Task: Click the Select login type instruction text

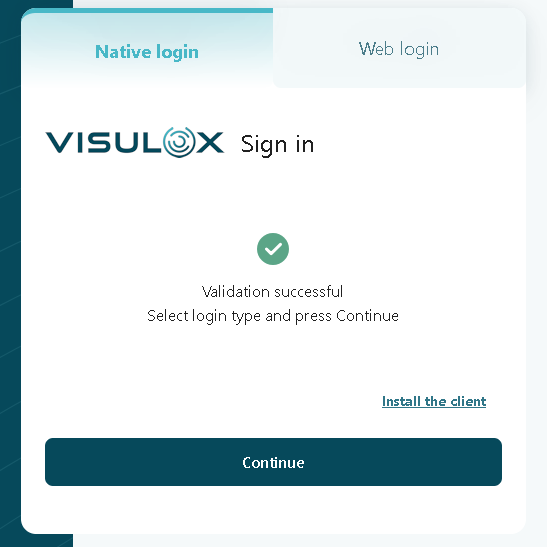Action: coord(273,316)
